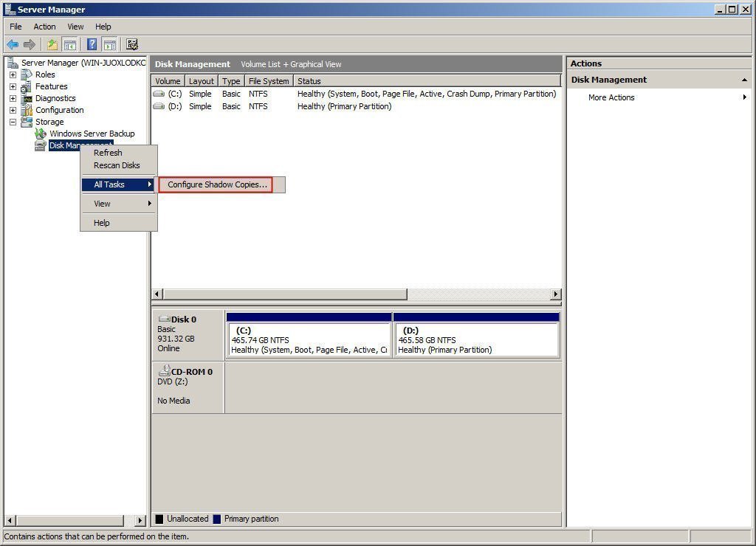The image size is (756, 546).
Task: Open the File menu
Action: click(x=16, y=27)
